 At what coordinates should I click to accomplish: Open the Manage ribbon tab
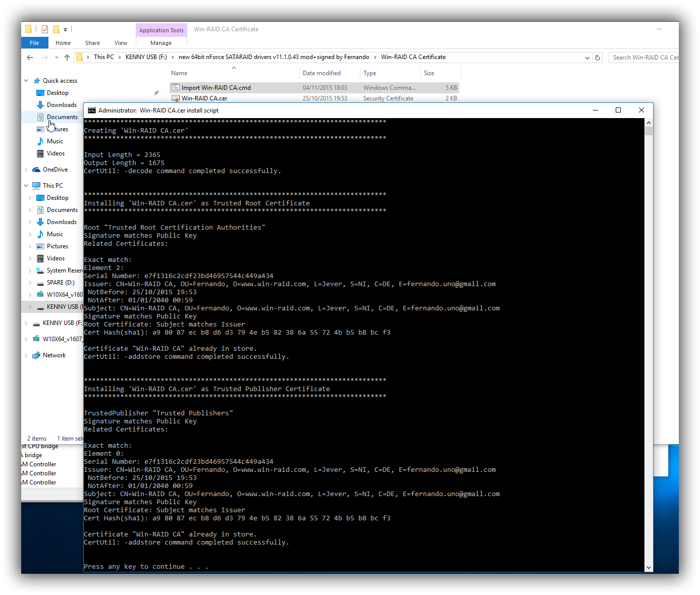(161, 43)
